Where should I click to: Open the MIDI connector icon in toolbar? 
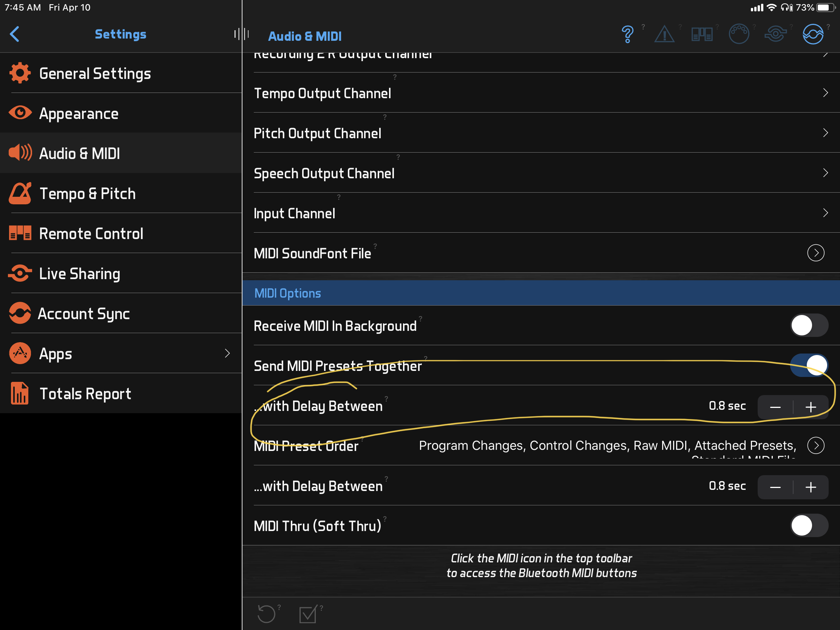[739, 34]
